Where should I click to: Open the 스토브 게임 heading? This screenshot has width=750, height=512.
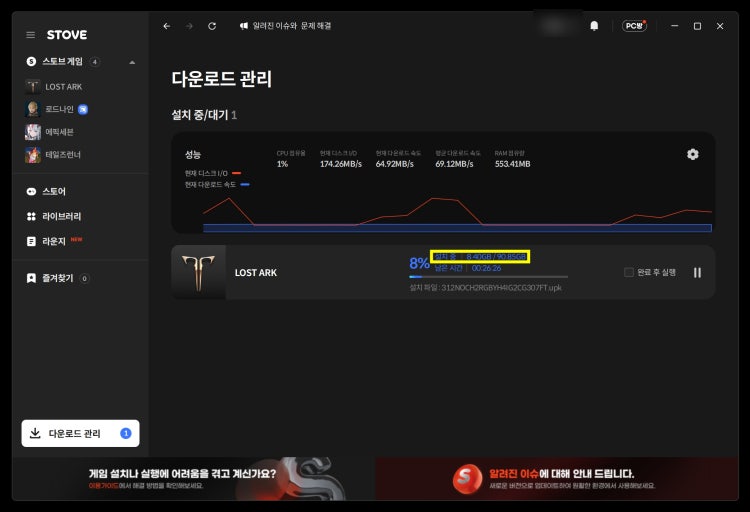[62, 61]
